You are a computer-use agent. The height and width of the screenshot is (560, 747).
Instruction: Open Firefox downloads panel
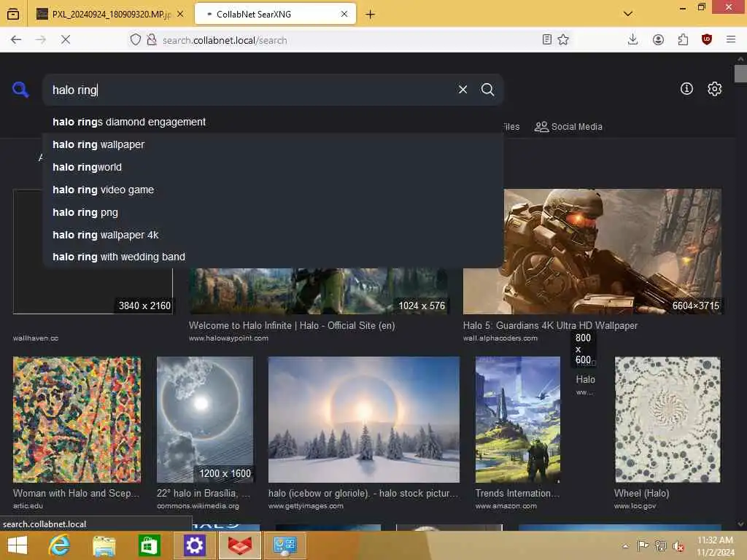click(x=632, y=39)
